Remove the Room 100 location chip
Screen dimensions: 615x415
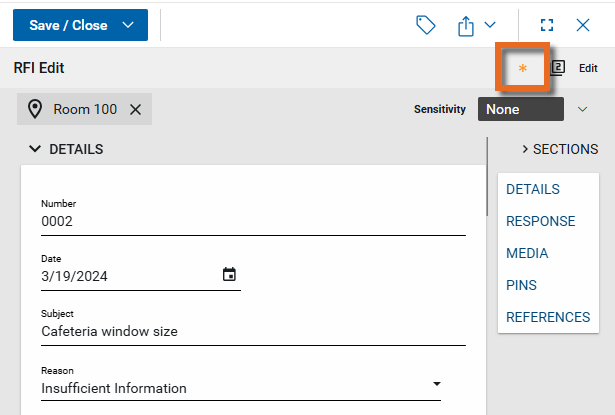[136, 109]
